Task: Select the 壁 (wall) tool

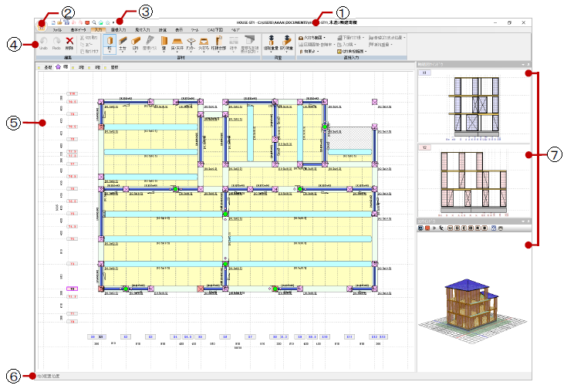Action: [163, 42]
